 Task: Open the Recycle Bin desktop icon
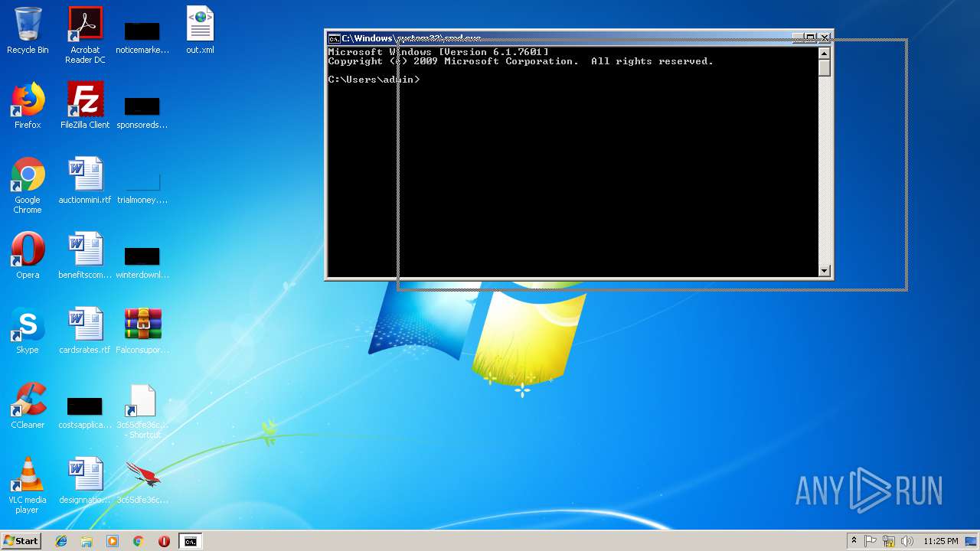(28, 31)
